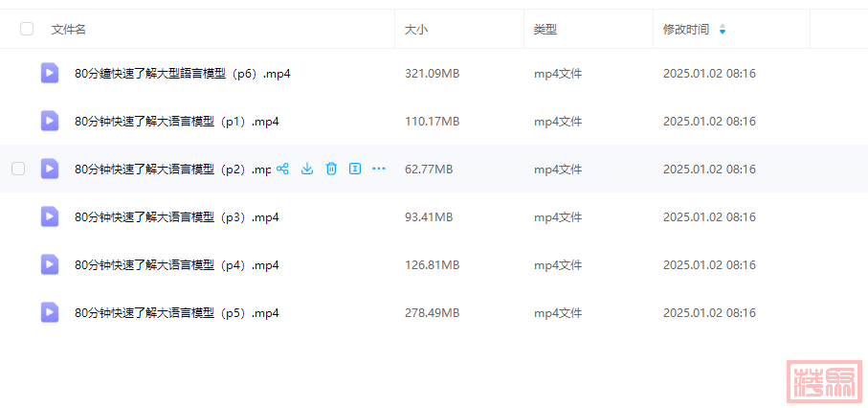Image resolution: width=868 pixels, height=408 pixels.
Task: Delete the p2 file using the trash icon
Action: pos(331,169)
